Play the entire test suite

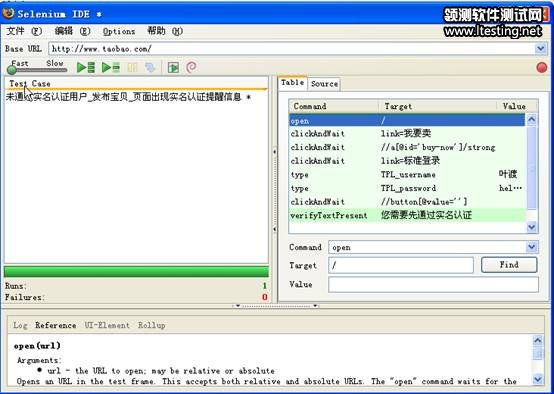pyautogui.click(x=86, y=67)
